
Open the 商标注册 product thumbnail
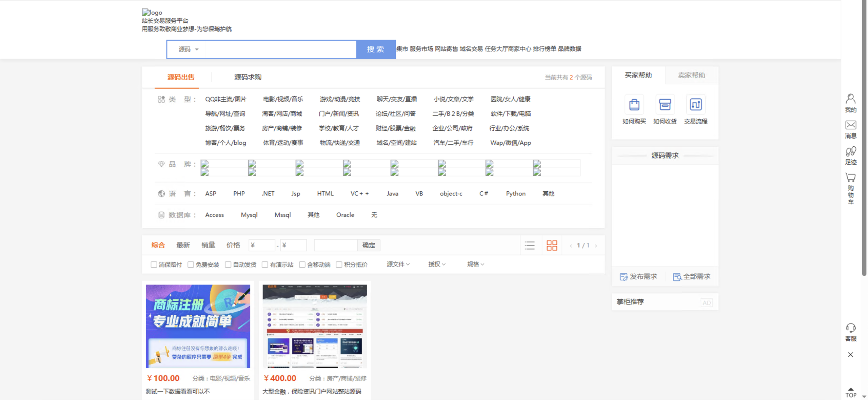[198, 326]
